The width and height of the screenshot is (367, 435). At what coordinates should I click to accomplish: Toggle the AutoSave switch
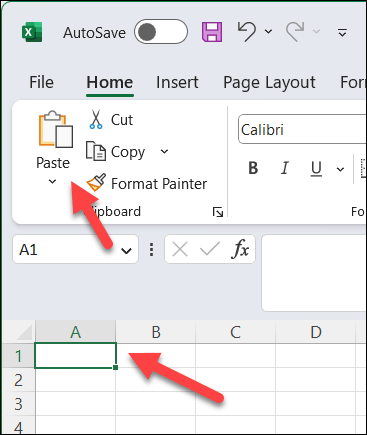161,32
